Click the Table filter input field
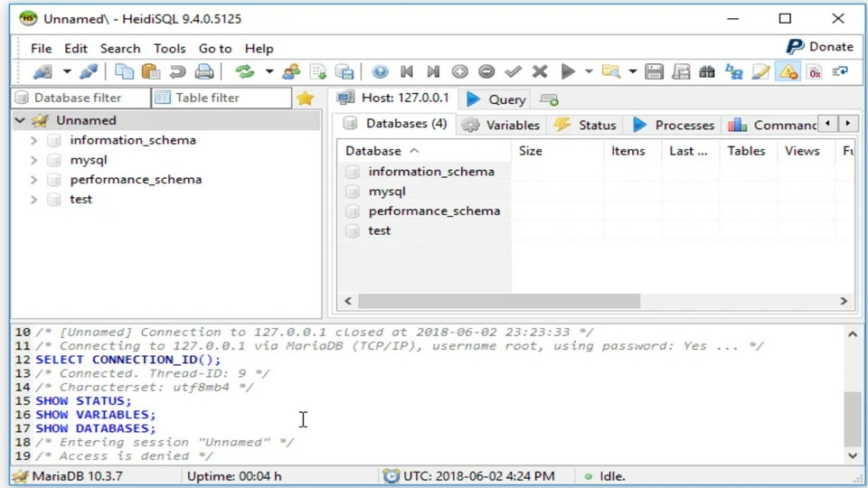Viewport: 868px width, 488px height. tap(222, 98)
